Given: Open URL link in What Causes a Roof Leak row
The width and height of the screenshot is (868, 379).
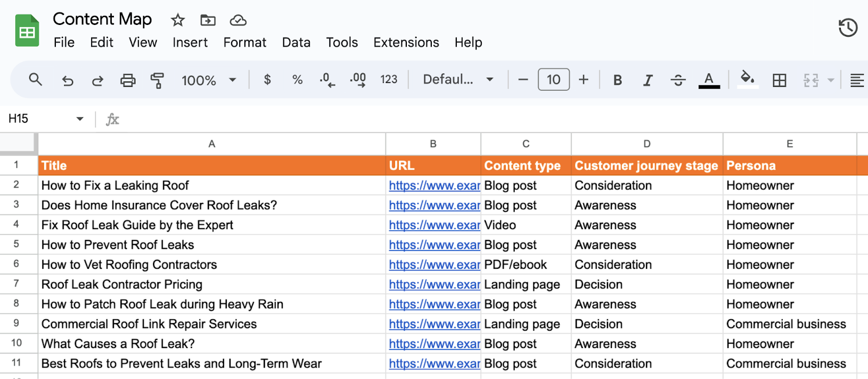Looking at the screenshot, I should pyautogui.click(x=435, y=344).
